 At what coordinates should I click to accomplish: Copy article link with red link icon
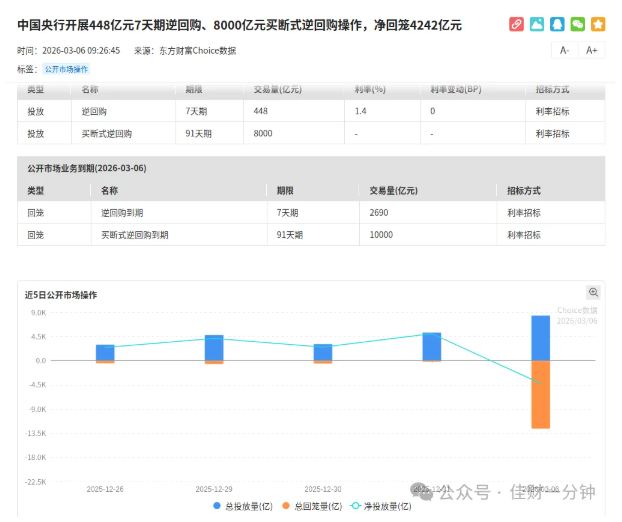tap(516, 24)
